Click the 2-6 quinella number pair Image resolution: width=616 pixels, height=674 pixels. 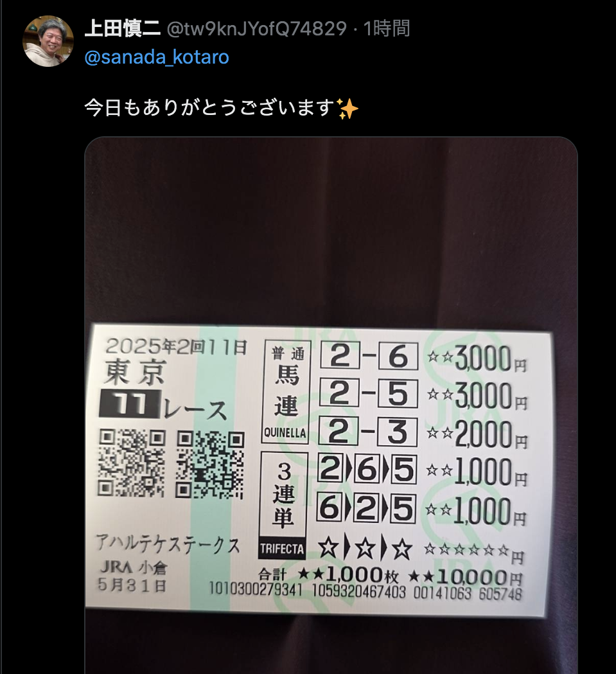click(x=369, y=357)
